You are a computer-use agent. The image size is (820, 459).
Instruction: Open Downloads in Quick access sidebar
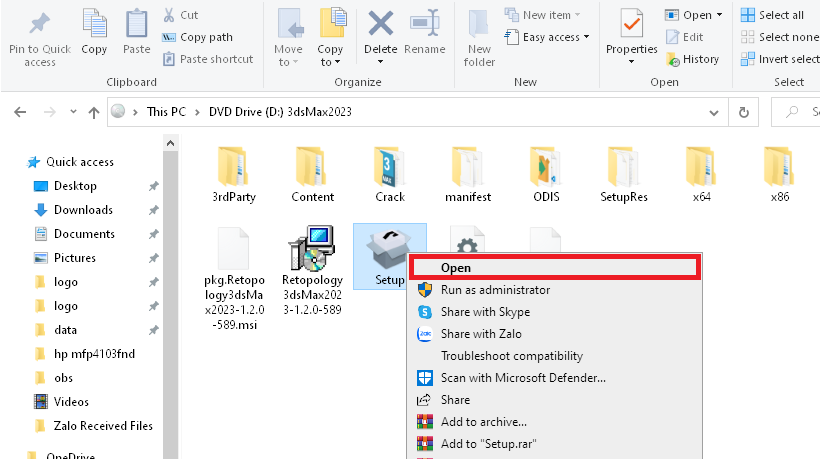pyautogui.click(x=83, y=210)
